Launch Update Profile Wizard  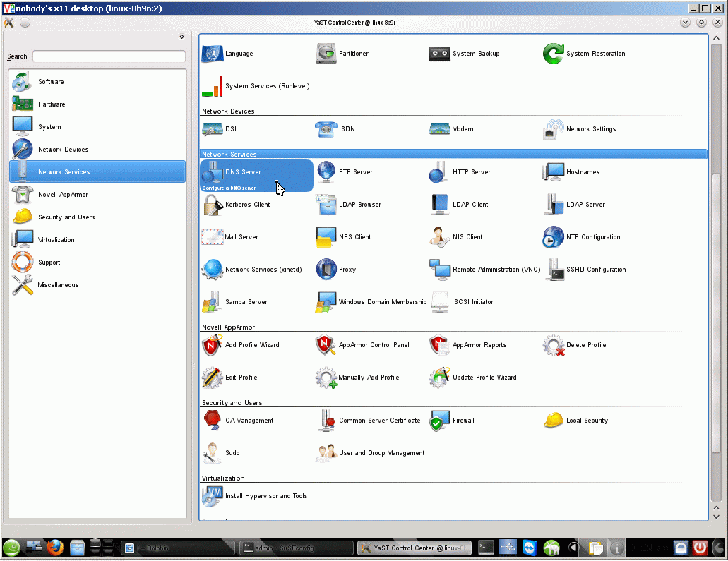click(472, 378)
